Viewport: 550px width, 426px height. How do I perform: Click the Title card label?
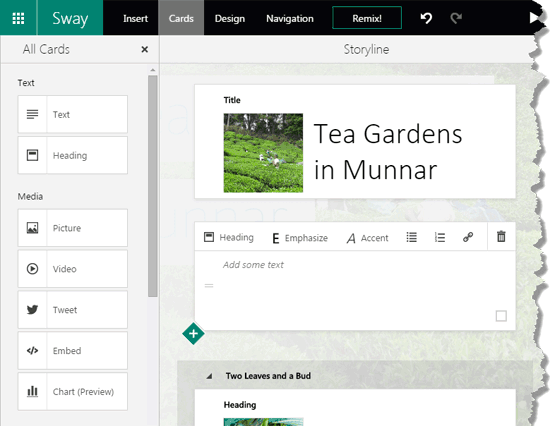pos(232,100)
